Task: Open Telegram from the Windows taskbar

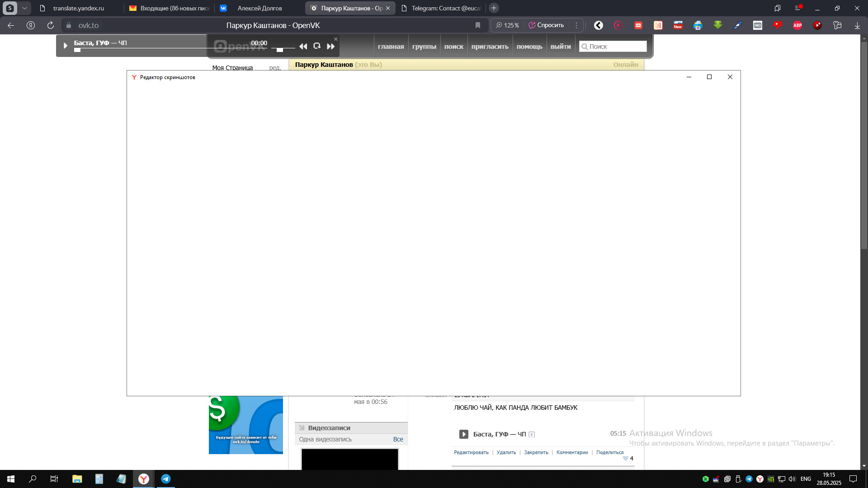Action: pos(166,479)
